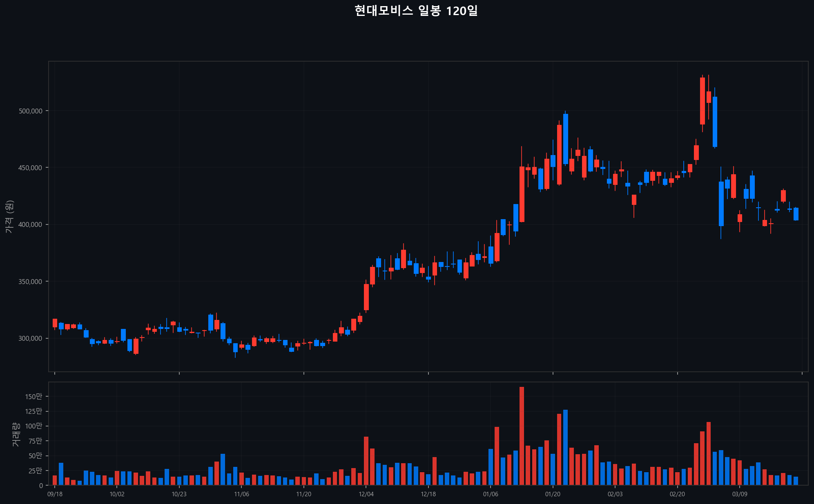Click the tallest red volume bar
The image size is (814, 504).
click(x=522, y=437)
